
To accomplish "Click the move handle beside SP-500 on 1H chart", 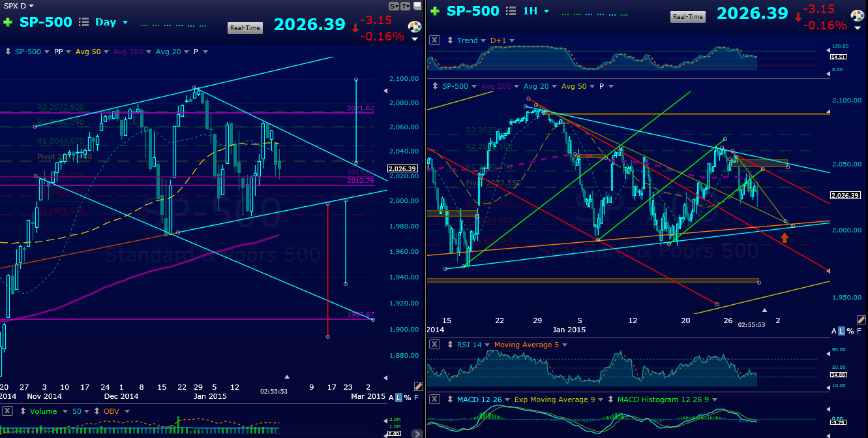I will click(x=435, y=86).
